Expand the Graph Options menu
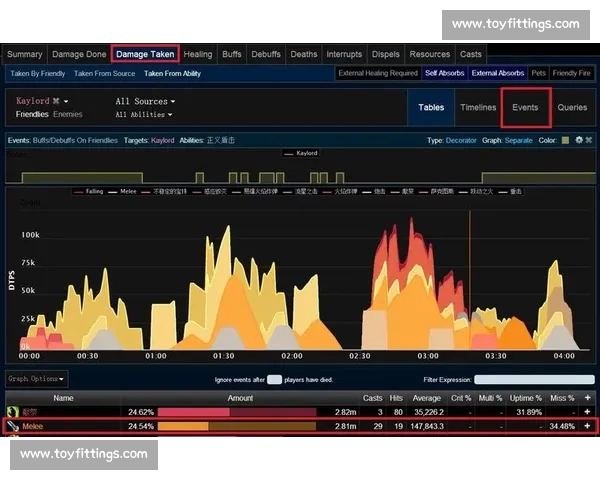This screenshot has height=480, width=600. pyautogui.click(x=37, y=379)
